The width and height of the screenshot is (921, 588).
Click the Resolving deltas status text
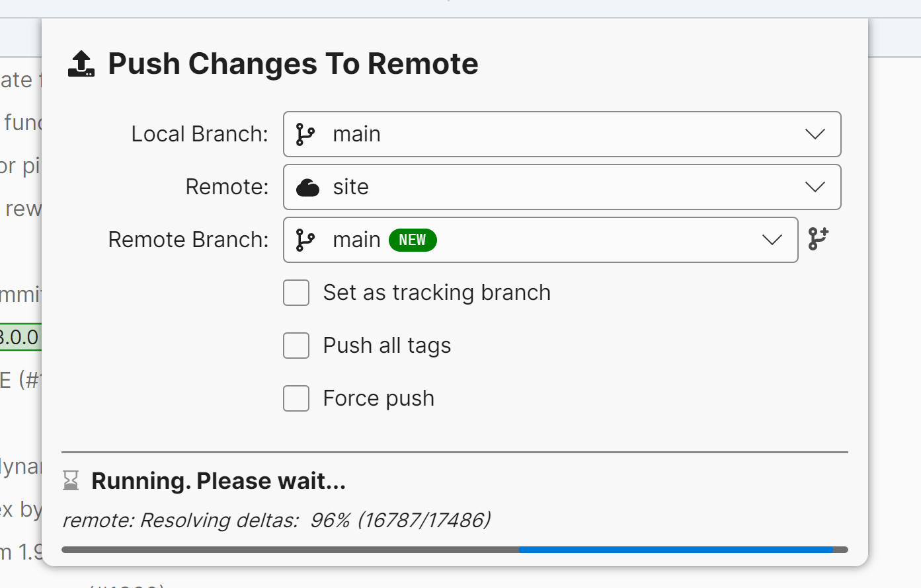276,521
